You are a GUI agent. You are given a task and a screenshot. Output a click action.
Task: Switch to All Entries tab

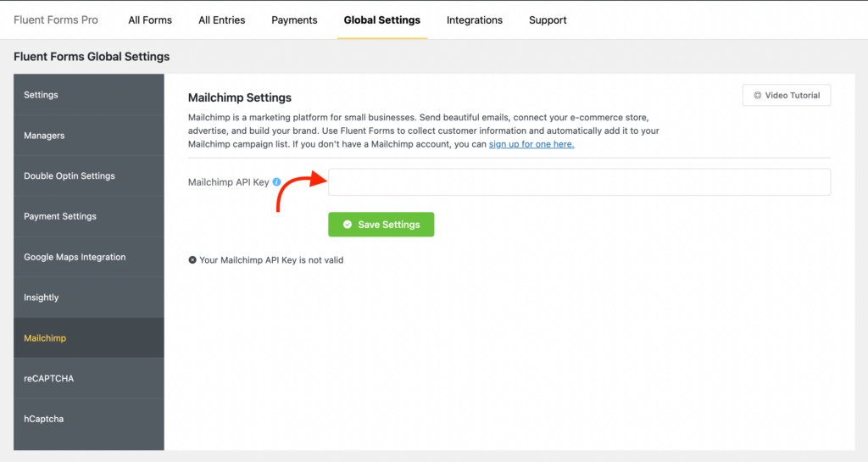coord(222,19)
